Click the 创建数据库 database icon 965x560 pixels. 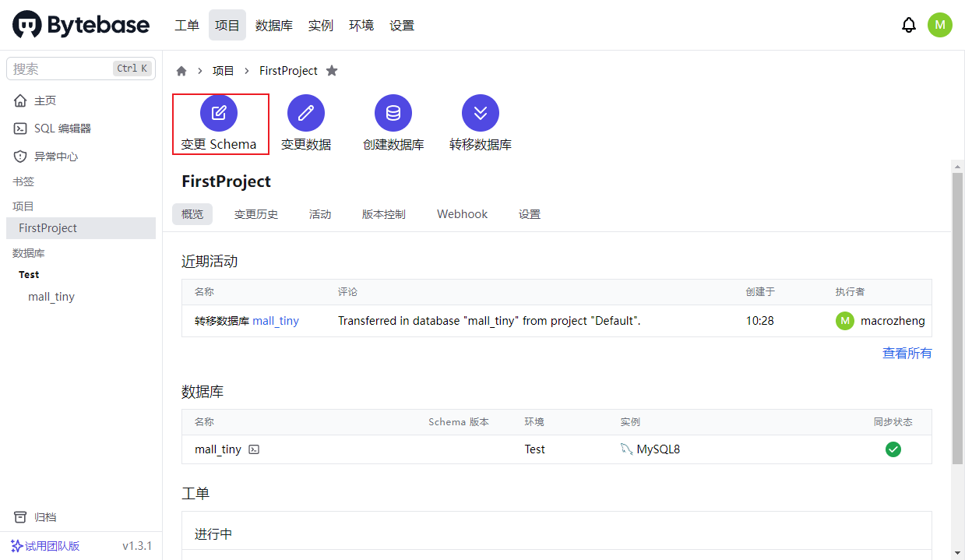coord(393,113)
